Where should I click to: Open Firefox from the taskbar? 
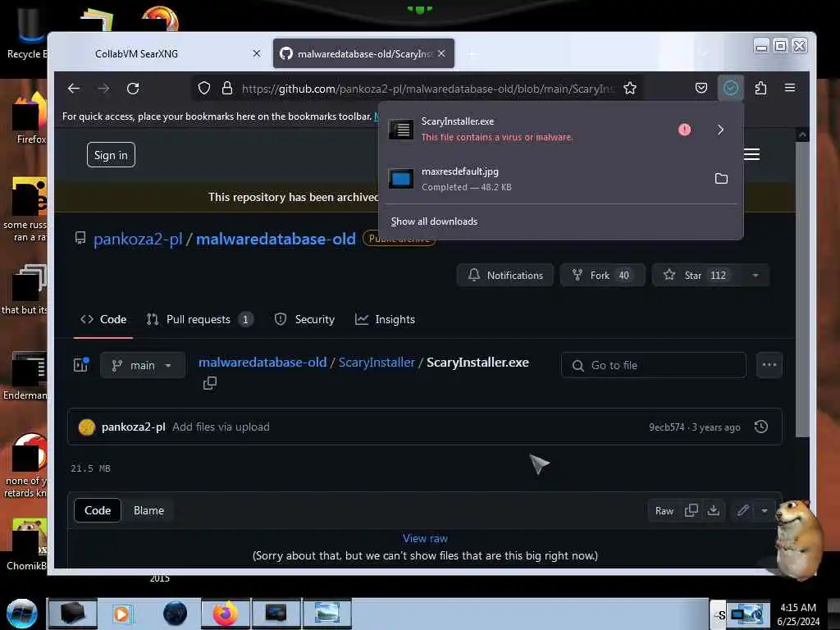click(225, 614)
